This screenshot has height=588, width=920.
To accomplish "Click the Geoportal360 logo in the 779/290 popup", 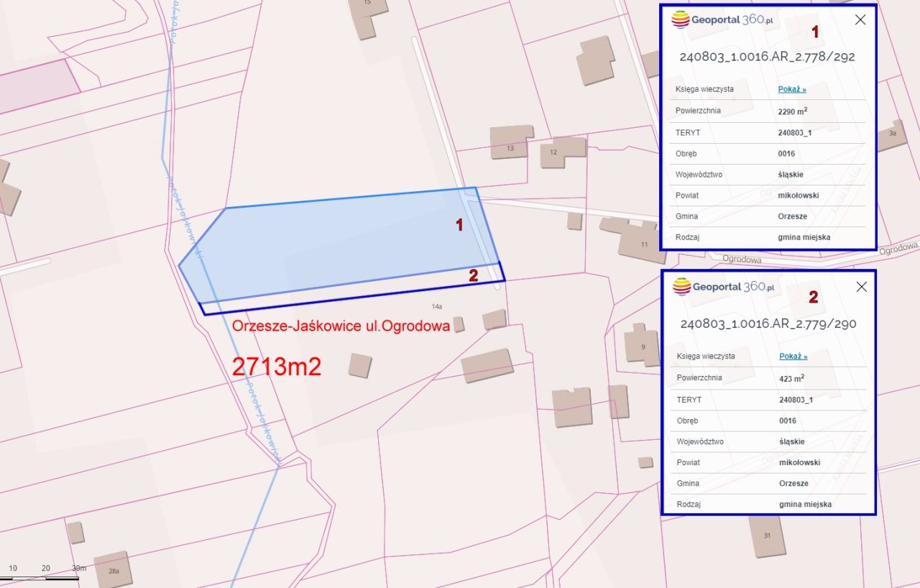I will pos(723,287).
